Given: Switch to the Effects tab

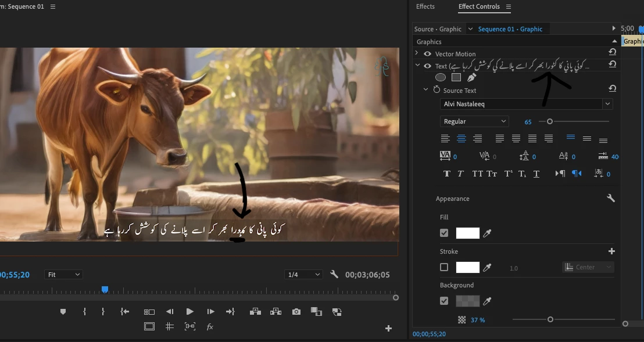Looking at the screenshot, I should tap(425, 6).
